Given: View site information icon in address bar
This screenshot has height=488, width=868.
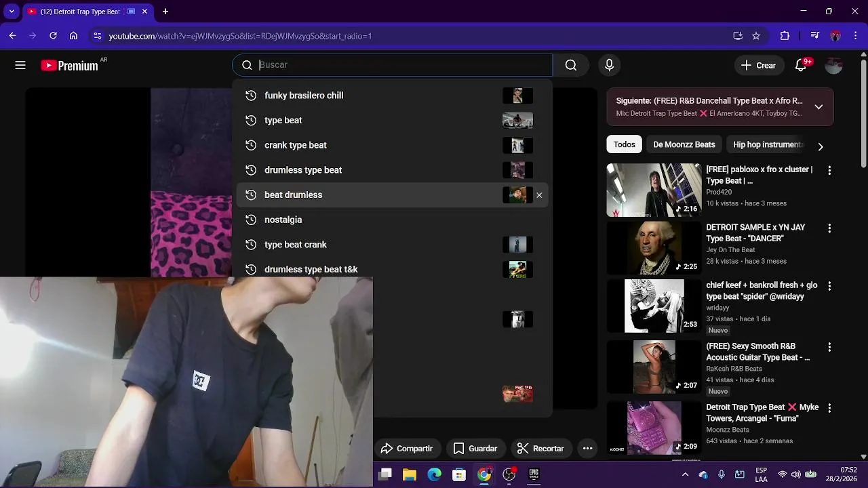Looking at the screenshot, I should 97,36.
